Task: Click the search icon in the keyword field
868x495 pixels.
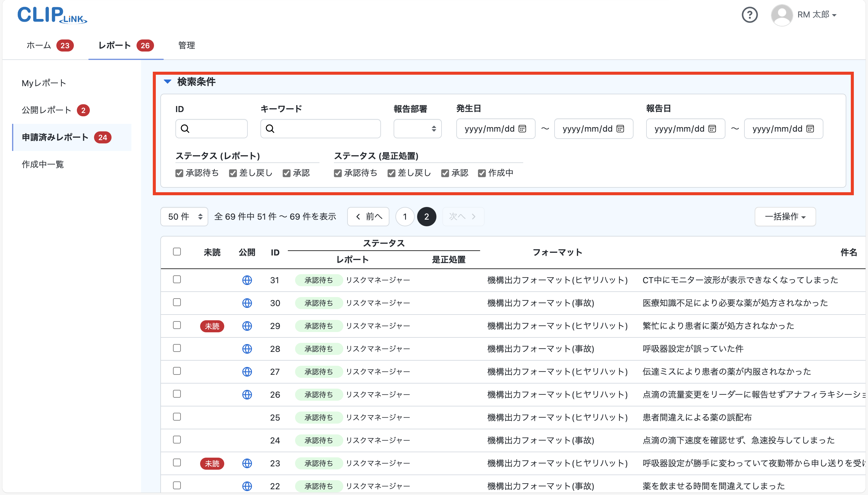Action: 270,129
